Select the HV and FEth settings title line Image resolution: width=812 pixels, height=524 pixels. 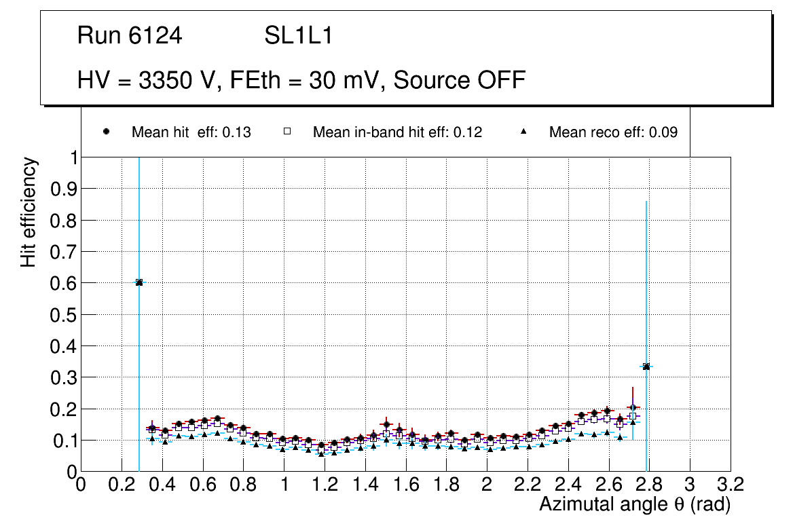[x=301, y=80]
